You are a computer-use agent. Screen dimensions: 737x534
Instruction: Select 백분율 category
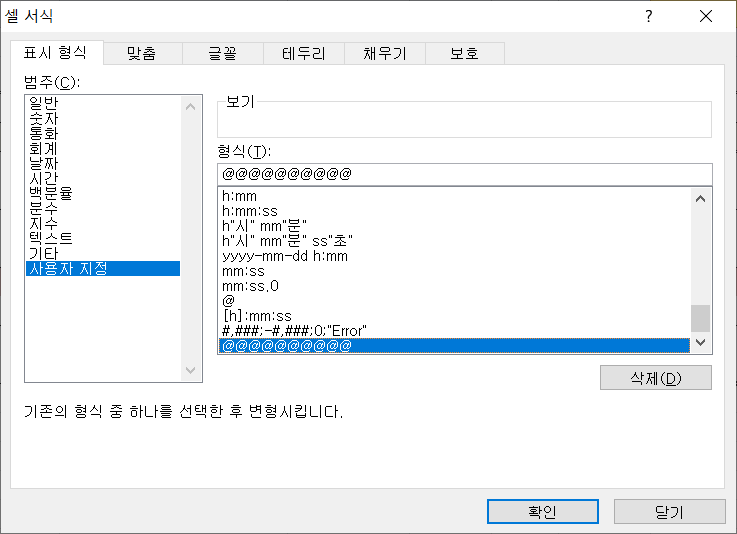(x=103, y=193)
